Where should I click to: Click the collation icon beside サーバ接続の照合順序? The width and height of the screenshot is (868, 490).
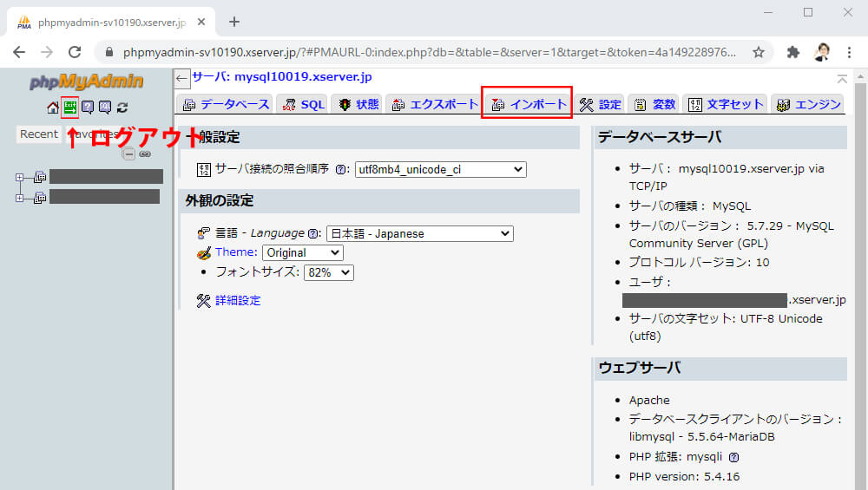204,169
